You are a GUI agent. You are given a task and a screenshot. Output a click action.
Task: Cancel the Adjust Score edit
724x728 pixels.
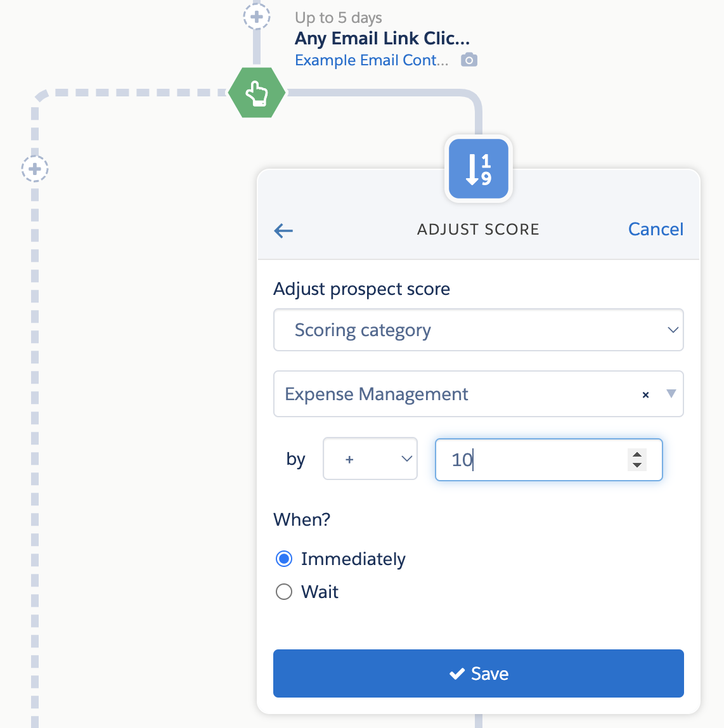point(656,229)
